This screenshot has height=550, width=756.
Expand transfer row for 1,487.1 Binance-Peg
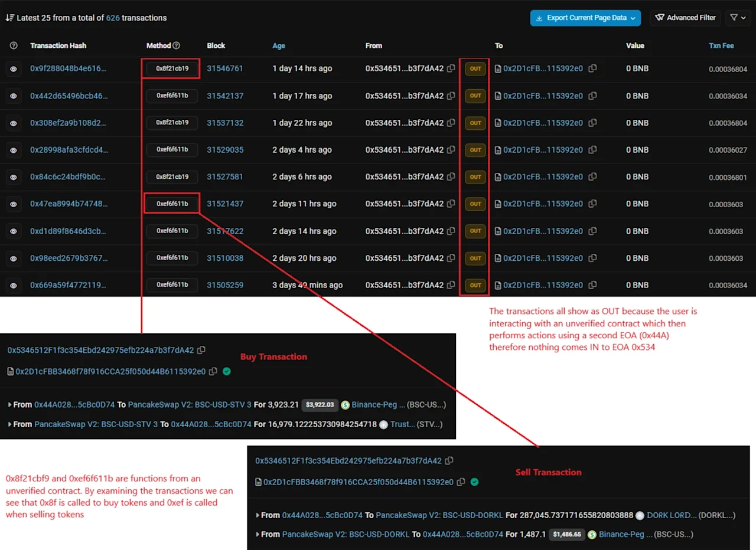pos(258,534)
